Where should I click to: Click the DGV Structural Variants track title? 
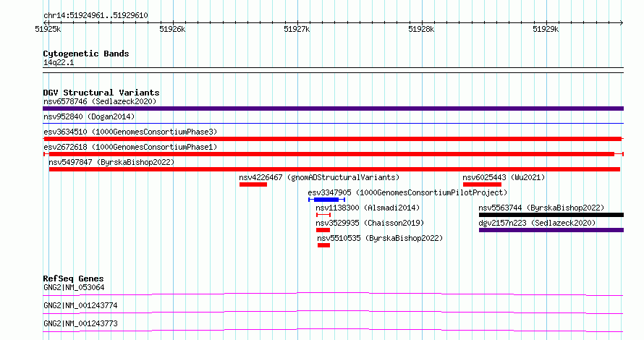[x=101, y=93]
